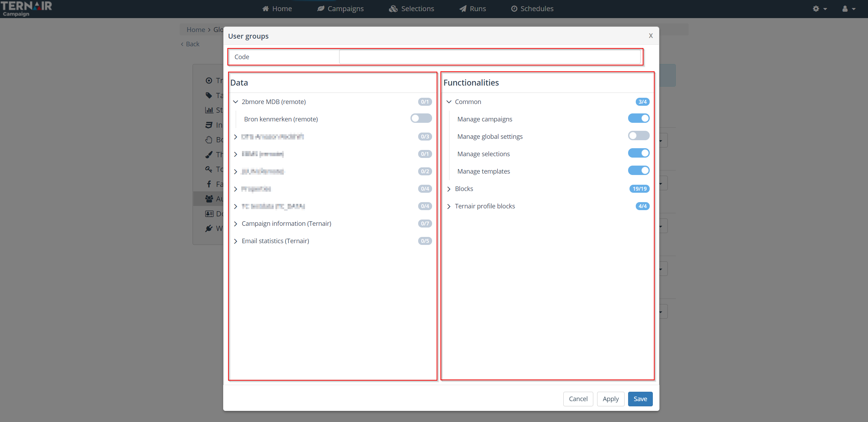
Task: Enable the Manage global settings switch
Action: (639, 136)
